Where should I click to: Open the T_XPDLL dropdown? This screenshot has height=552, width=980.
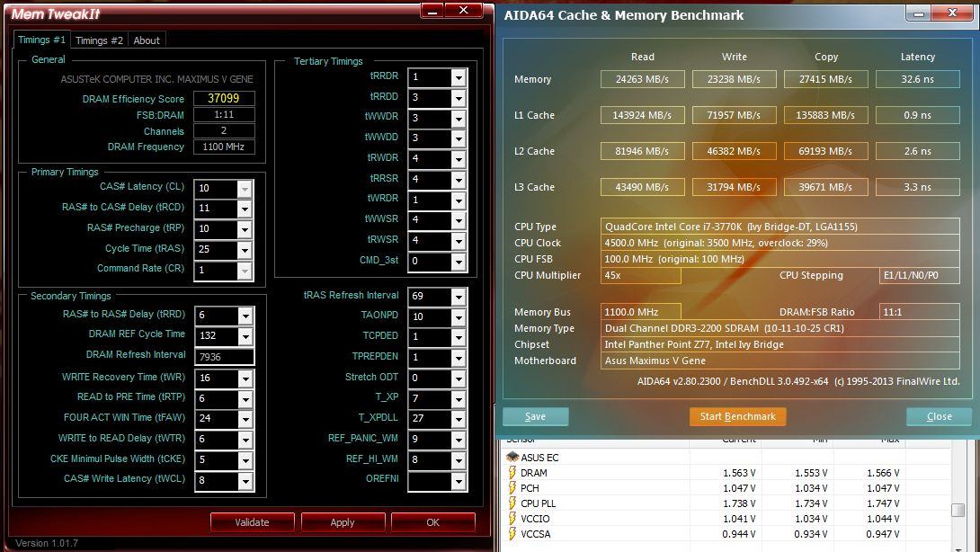(x=459, y=419)
